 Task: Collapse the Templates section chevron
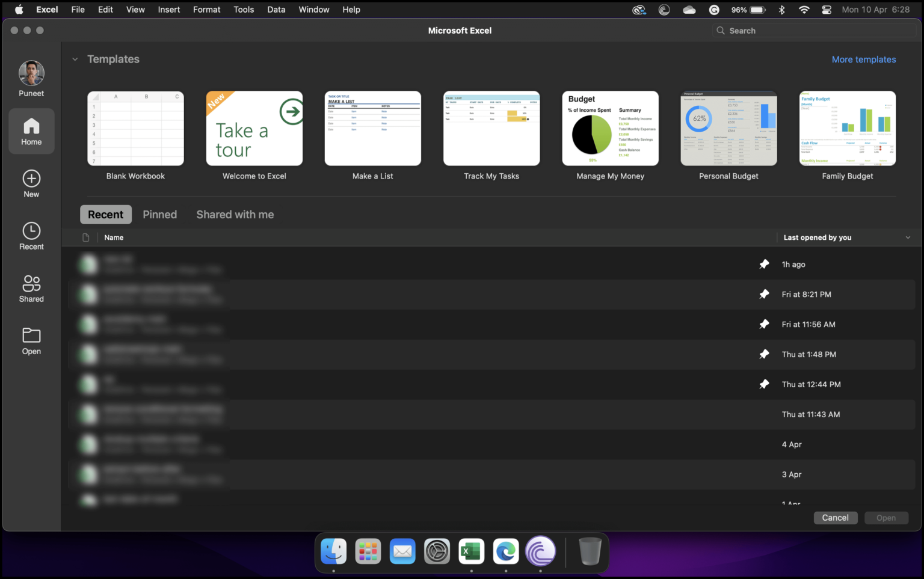tap(75, 60)
